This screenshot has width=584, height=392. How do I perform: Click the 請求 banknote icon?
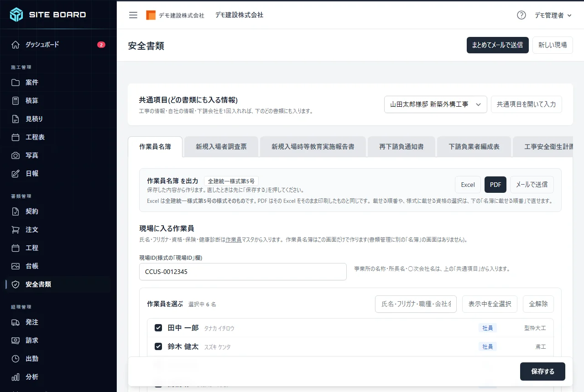16,340
